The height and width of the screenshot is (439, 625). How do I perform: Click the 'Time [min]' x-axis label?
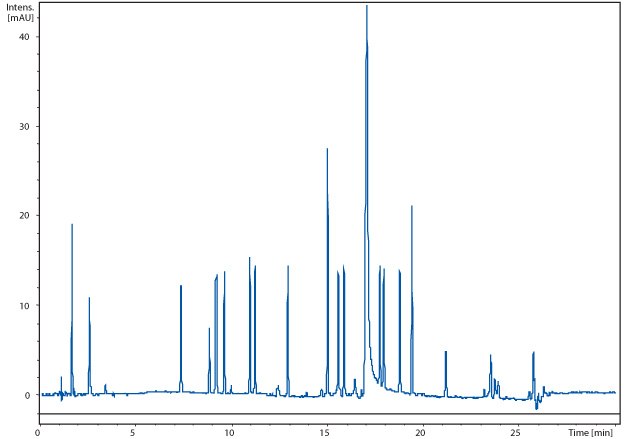(590, 432)
